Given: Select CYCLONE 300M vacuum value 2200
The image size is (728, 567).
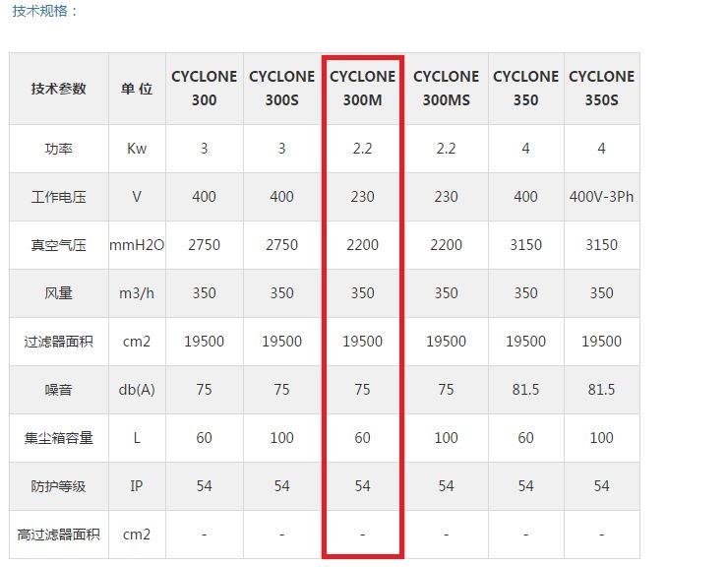Looking at the screenshot, I should [x=363, y=245].
